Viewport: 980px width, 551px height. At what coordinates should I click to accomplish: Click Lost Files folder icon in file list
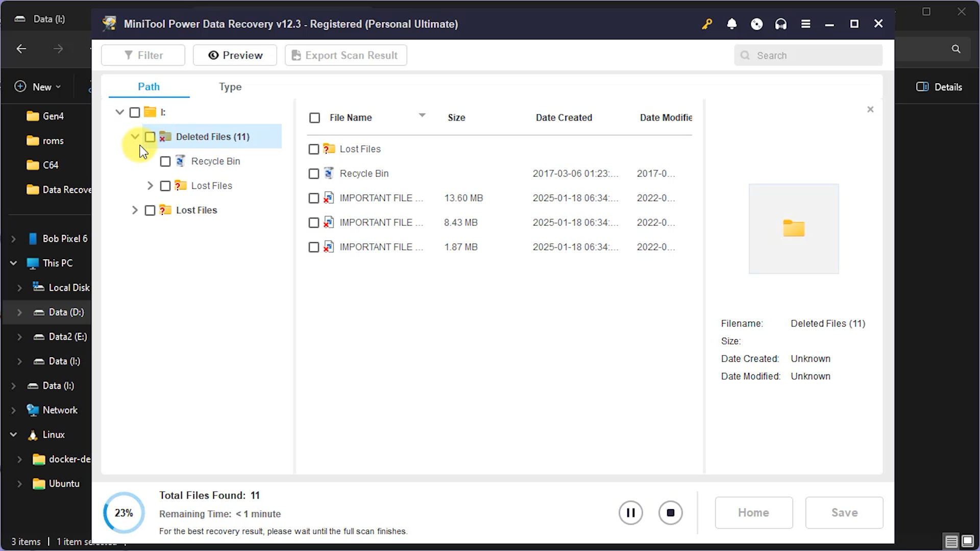(329, 149)
